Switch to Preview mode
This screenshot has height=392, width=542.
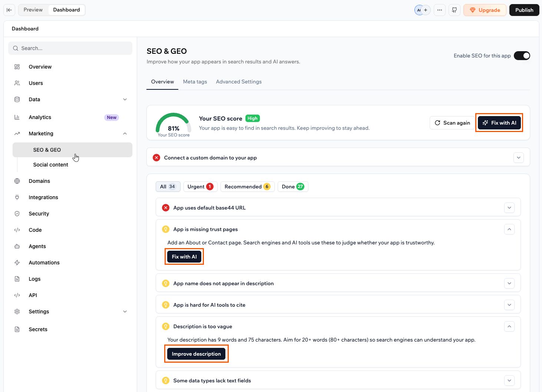point(33,10)
